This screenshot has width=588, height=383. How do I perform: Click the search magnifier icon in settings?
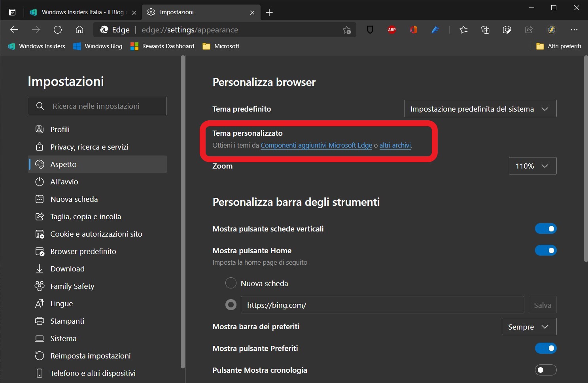coord(40,106)
